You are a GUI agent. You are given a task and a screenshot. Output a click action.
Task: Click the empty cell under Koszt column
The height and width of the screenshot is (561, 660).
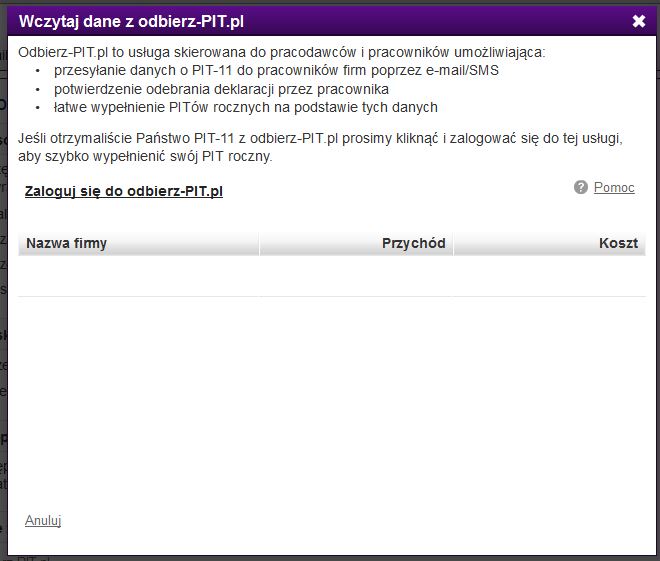548,276
